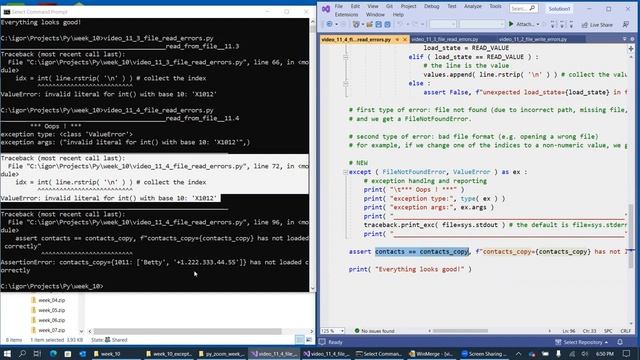Image resolution: width=640 pixels, height=360 pixels.
Task: Open the Windows action center icon
Action: tap(627, 353)
